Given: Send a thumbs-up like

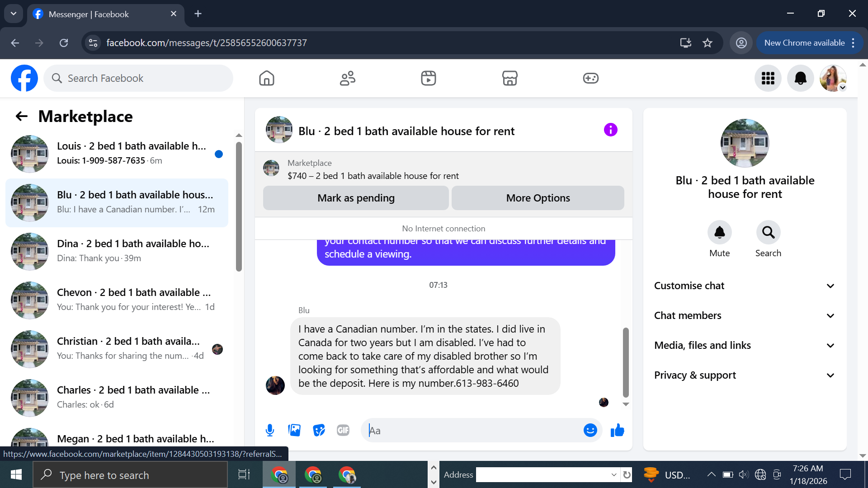Looking at the screenshot, I should coord(617,430).
